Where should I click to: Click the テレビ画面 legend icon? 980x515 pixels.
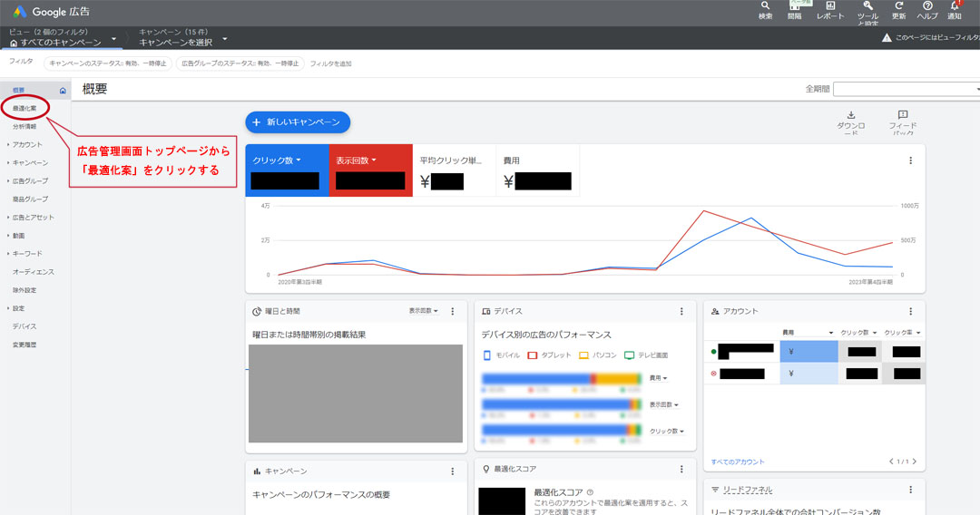click(x=630, y=355)
